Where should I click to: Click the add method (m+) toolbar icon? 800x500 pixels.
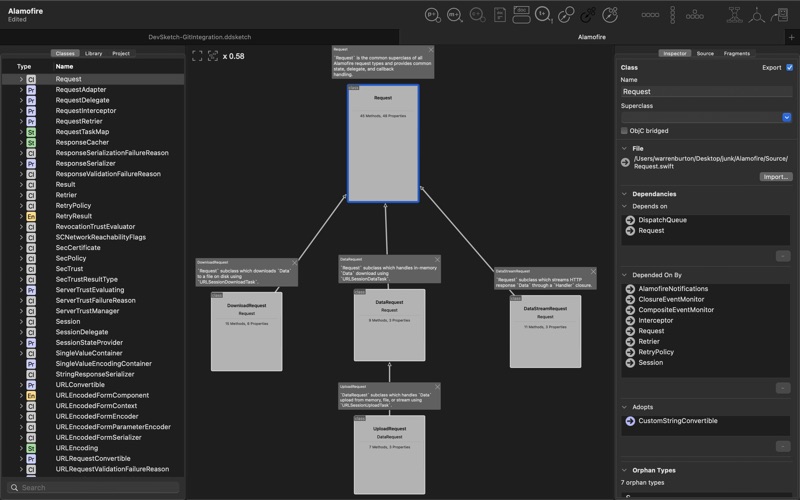tap(455, 15)
